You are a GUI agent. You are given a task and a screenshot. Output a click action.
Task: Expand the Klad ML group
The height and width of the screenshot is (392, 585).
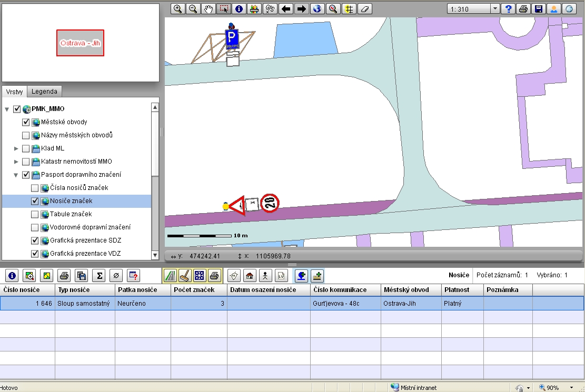[16, 148]
